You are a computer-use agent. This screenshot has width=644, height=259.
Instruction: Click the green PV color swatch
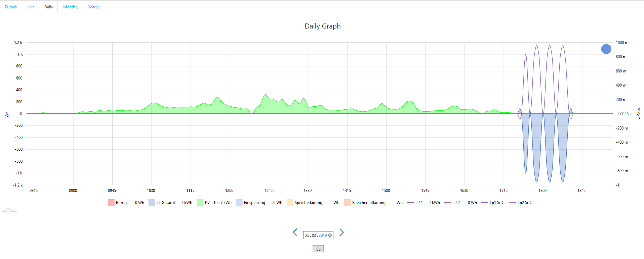coord(200,203)
